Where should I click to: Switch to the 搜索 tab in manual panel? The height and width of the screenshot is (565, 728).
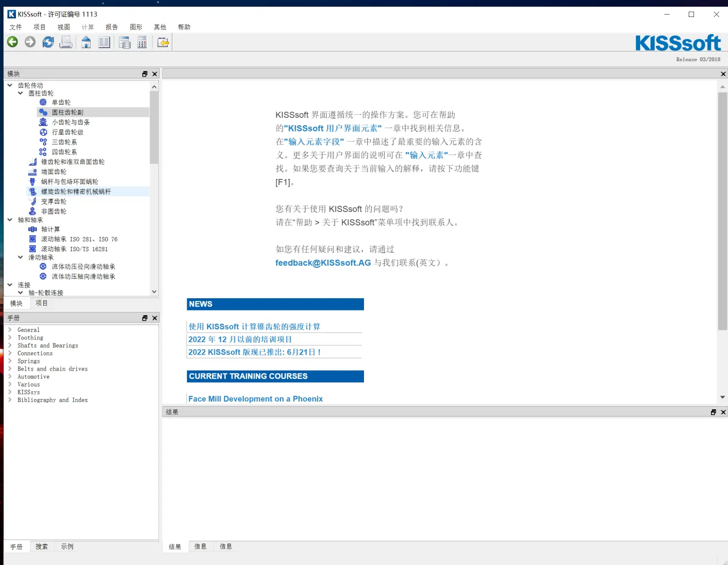pyautogui.click(x=42, y=547)
